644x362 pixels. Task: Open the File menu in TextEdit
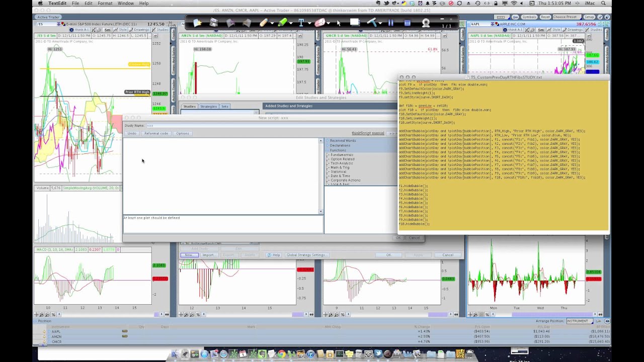(75, 3)
